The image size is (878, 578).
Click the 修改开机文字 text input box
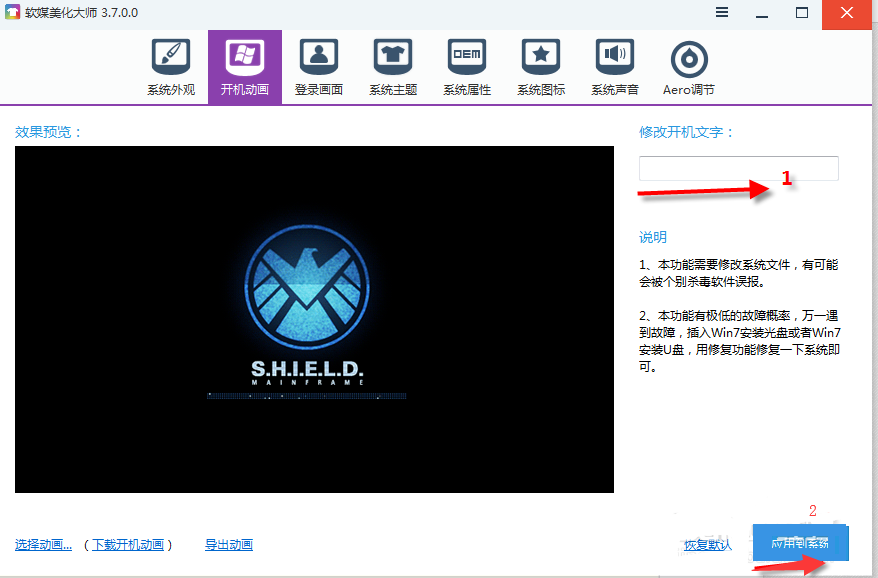(738, 169)
